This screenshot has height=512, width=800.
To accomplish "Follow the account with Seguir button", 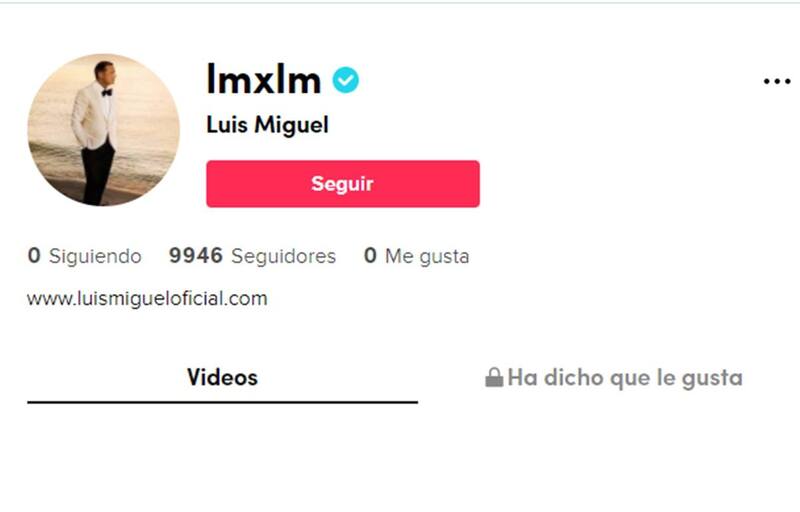I will click(x=343, y=184).
